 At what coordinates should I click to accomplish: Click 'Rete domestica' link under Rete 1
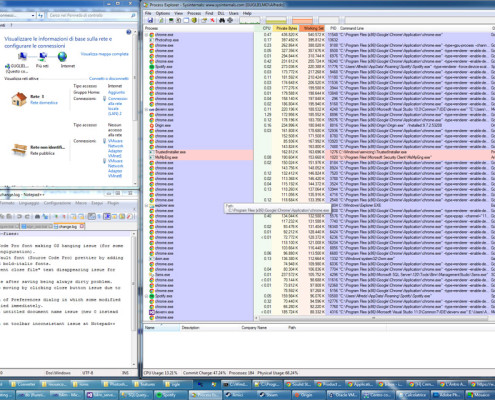pos(44,103)
